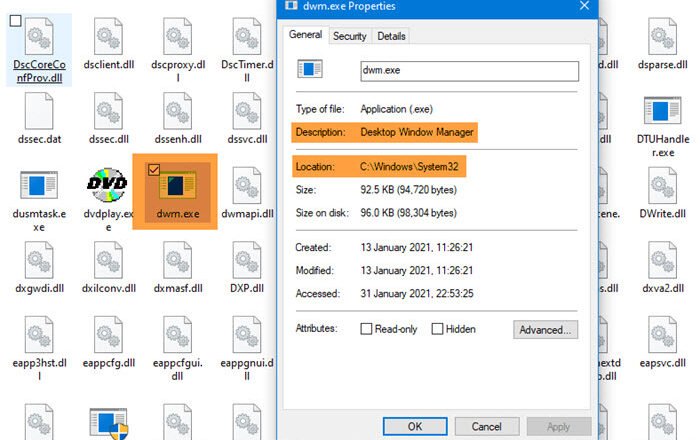The height and width of the screenshot is (440, 700).
Task: Select dsparse.dll file icon
Action: (662, 37)
